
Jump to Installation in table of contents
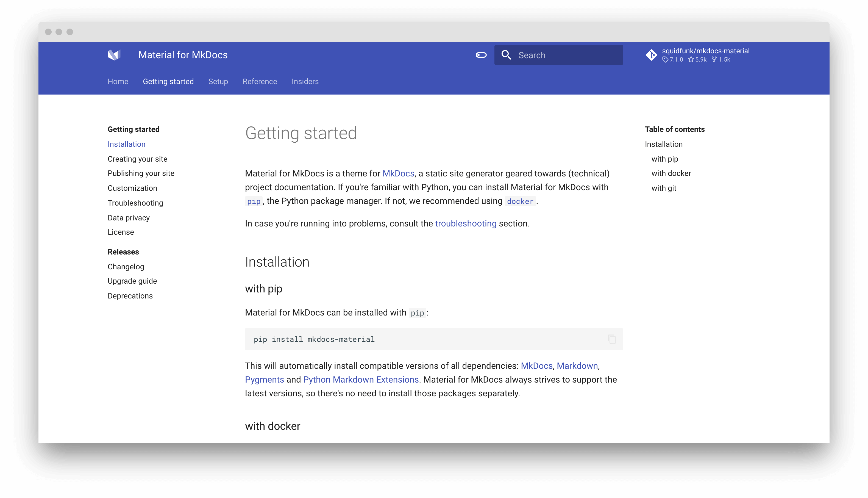[x=664, y=144]
